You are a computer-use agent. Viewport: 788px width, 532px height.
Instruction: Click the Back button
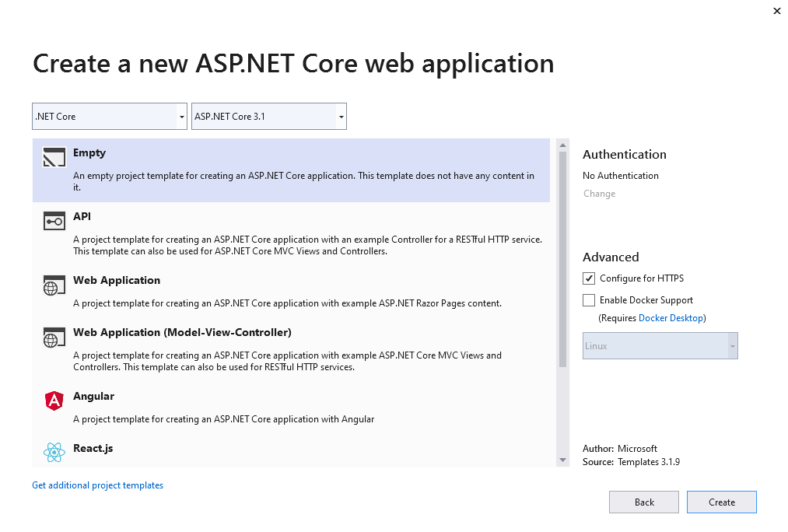(x=643, y=502)
